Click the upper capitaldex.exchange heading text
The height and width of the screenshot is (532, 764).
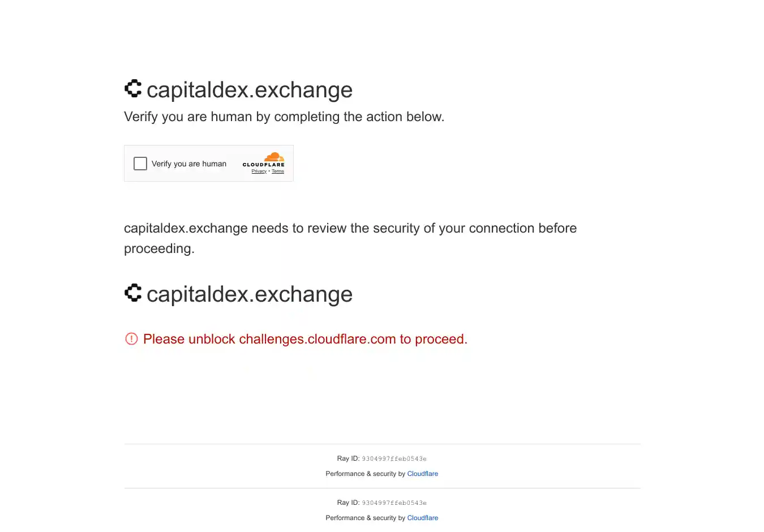(250, 90)
